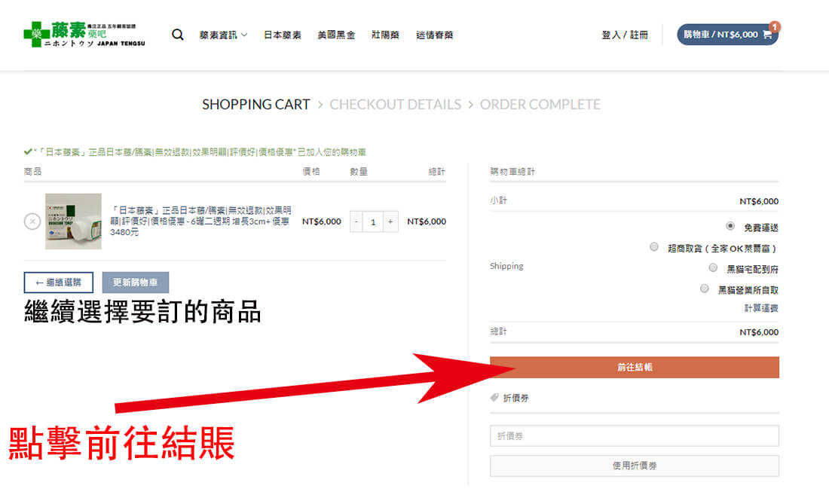Expand the 藥素資訊 dropdown menu

tap(223, 35)
